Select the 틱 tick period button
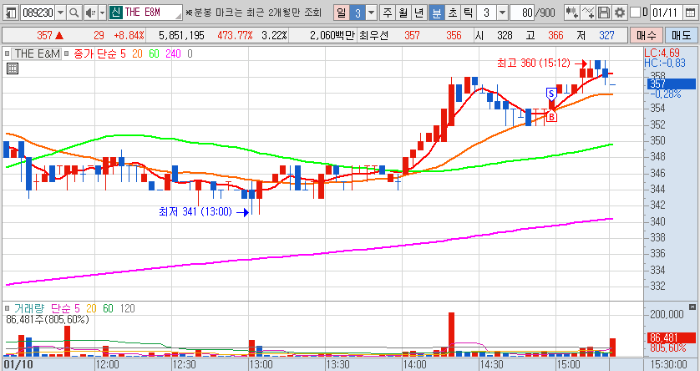This screenshot has height=371, width=700. tap(467, 13)
